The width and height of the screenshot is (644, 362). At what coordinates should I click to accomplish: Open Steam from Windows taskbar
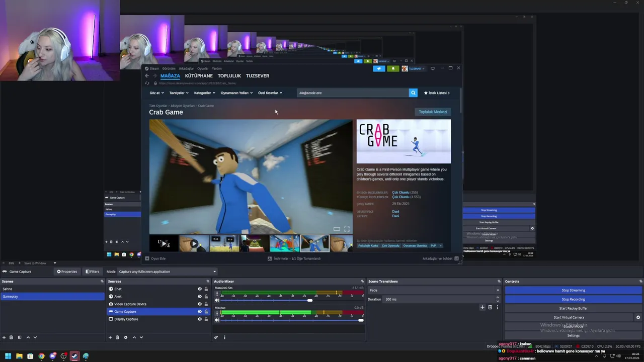tap(74, 356)
